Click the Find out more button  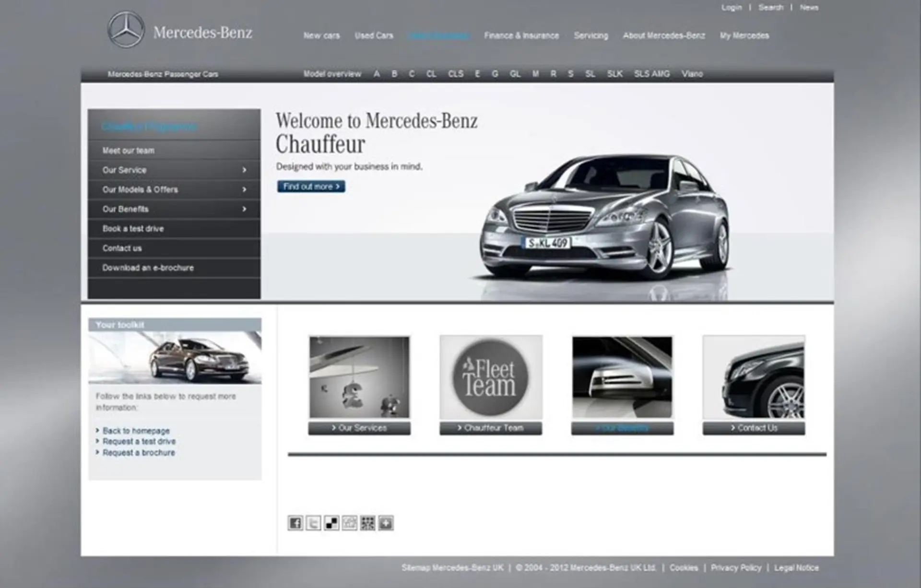(x=311, y=186)
